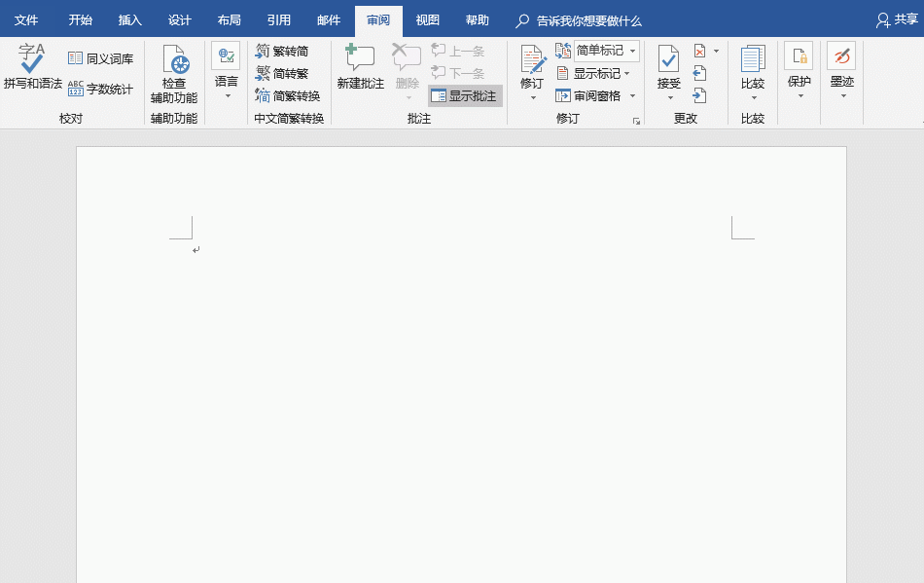
Task: Open 墨迹 ink menu
Action: click(x=842, y=71)
